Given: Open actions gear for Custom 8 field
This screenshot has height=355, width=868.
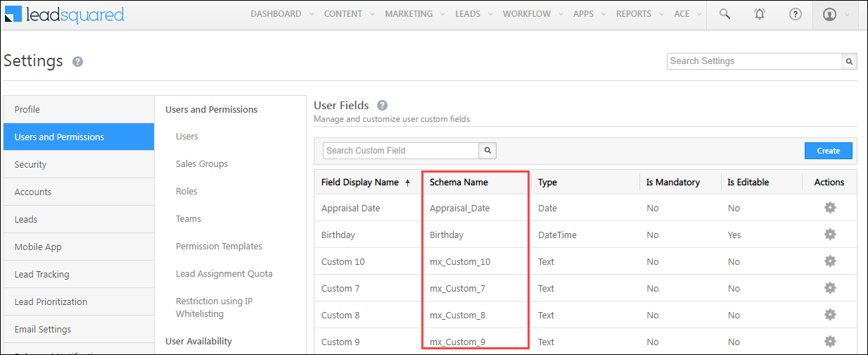Looking at the screenshot, I should click(830, 315).
